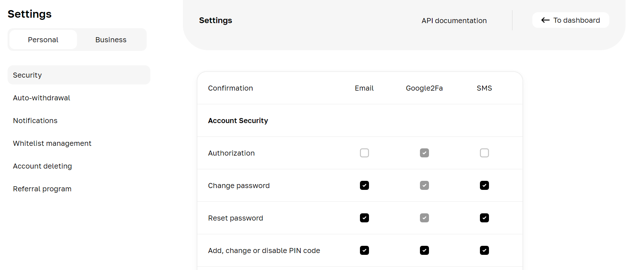Screen dimensions: 644x270
Task: Click the Change password row label
Action: click(x=239, y=186)
